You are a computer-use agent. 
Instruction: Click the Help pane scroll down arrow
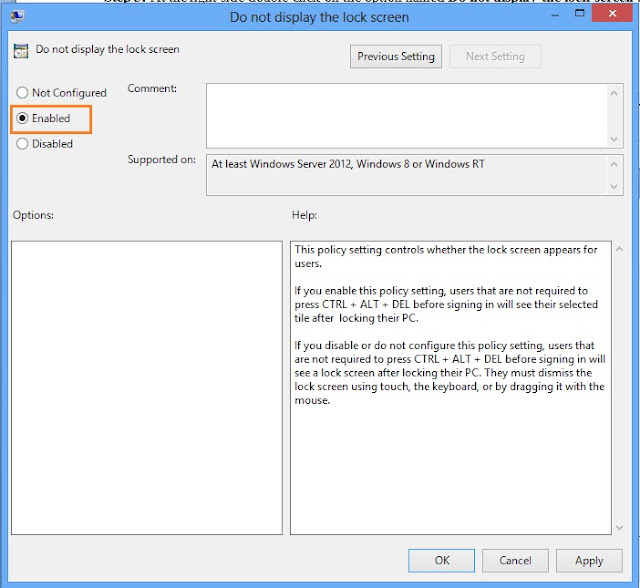(x=619, y=528)
